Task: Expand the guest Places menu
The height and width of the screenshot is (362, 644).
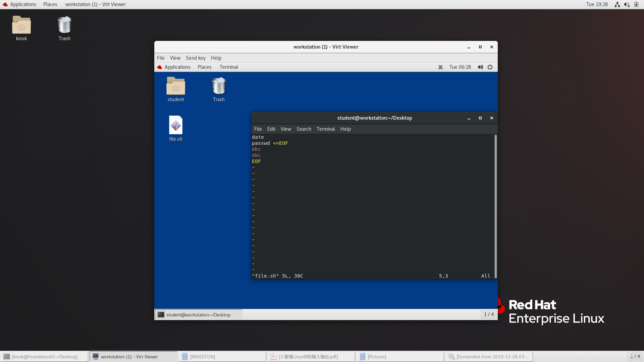Action: pyautogui.click(x=204, y=67)
